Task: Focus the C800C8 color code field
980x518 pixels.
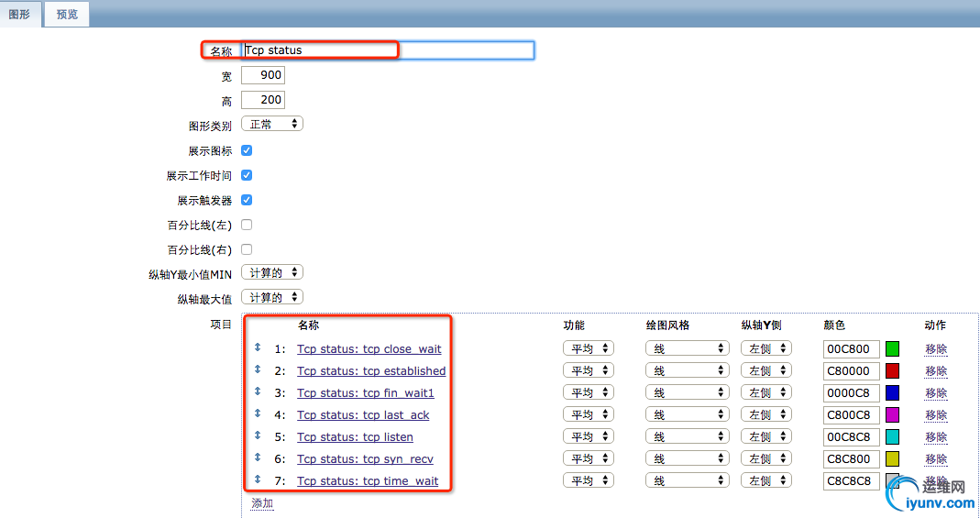Action: click(852, 415)
